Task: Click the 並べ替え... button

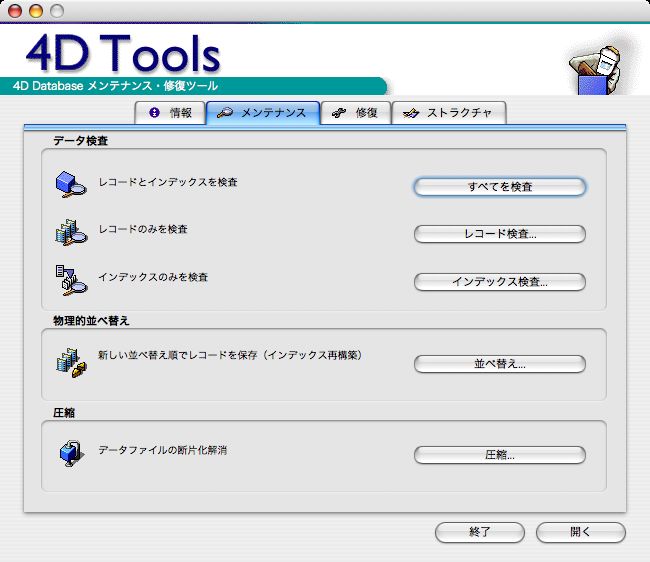Action: click(x=499, y=364)
